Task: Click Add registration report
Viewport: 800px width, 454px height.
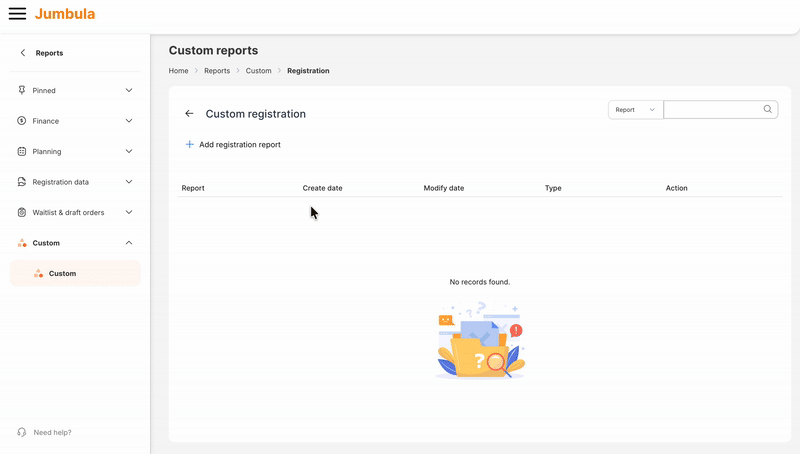Action: tap(239, 145)
